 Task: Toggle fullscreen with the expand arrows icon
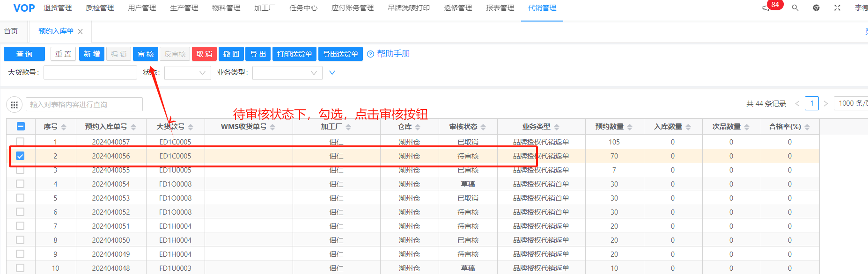point(837,8)
